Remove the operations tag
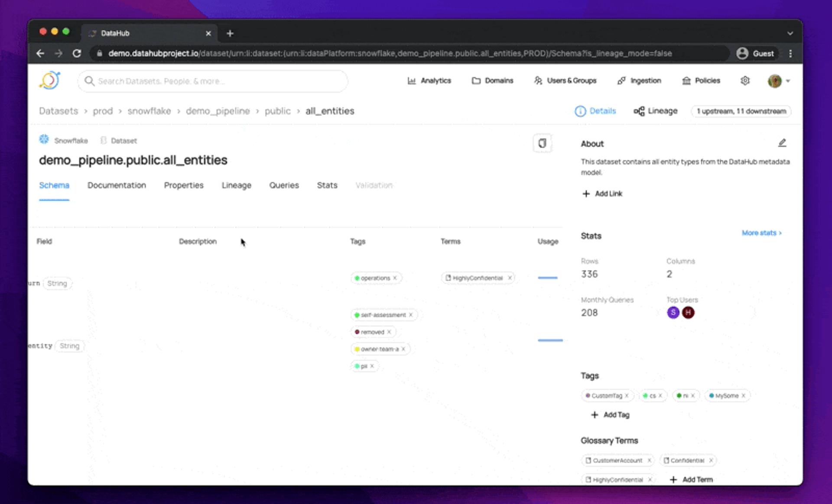The image size is (832, 504). [395, 278]
